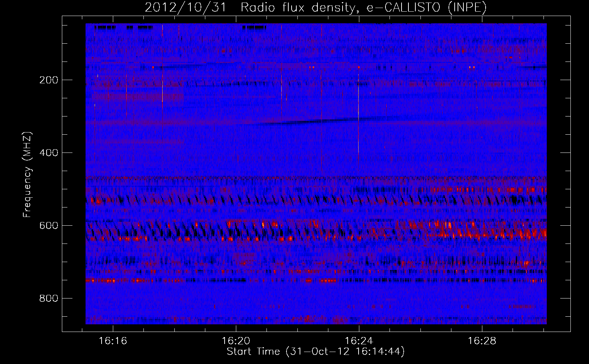This screenshot has width=589, height=364.
Task: Click the 800 frequency tick label
Action: [48, 298]
